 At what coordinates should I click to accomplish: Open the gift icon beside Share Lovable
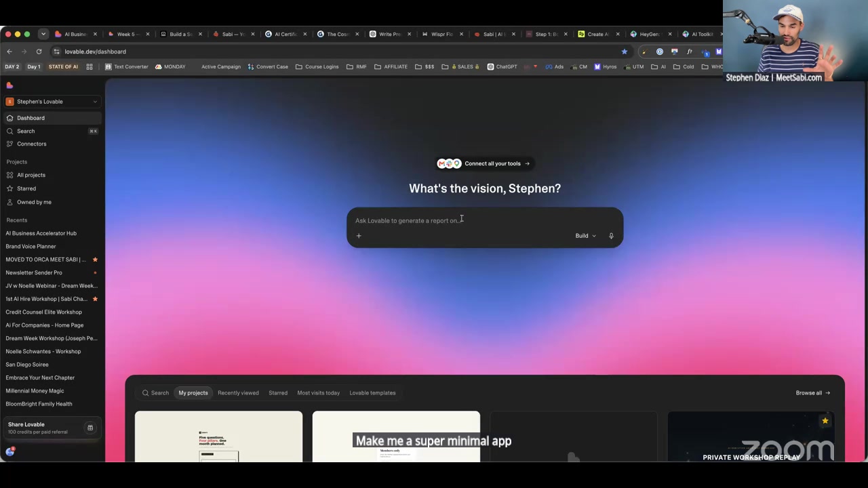click(90, 428)
